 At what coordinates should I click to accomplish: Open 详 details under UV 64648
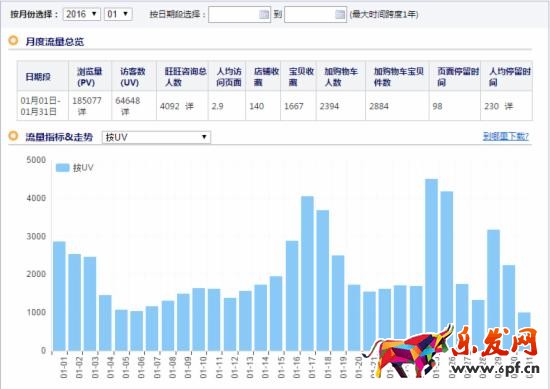click(x=125, y=112)
